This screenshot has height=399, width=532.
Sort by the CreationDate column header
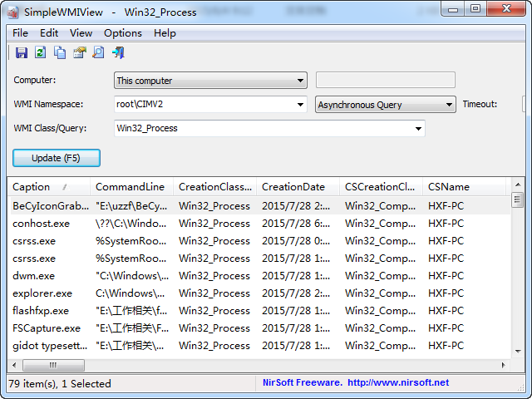coord(298,187)
